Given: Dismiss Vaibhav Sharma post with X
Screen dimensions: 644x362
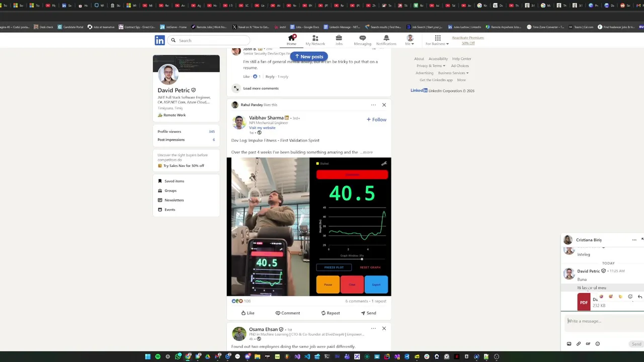Looking at the screenshot, I should (384, 105).
